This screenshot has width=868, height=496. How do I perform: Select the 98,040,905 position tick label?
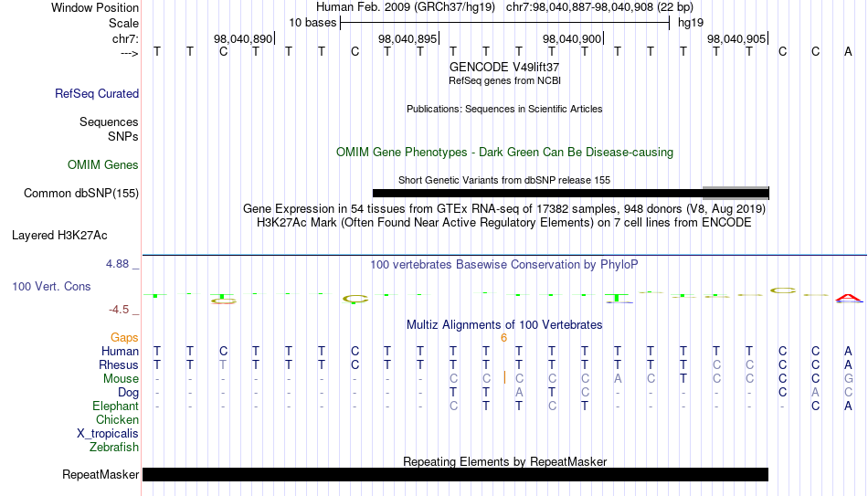tap(736, 38)
